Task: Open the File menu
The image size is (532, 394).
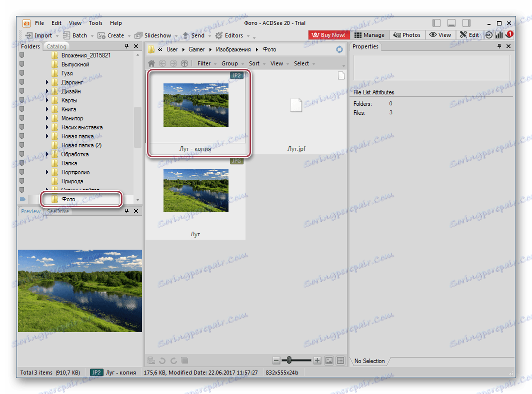Action: [x=39, y=23]
